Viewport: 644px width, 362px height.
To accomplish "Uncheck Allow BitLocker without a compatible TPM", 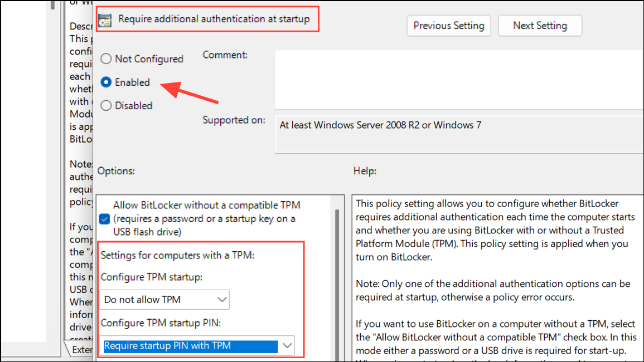I will coord(104,219).
